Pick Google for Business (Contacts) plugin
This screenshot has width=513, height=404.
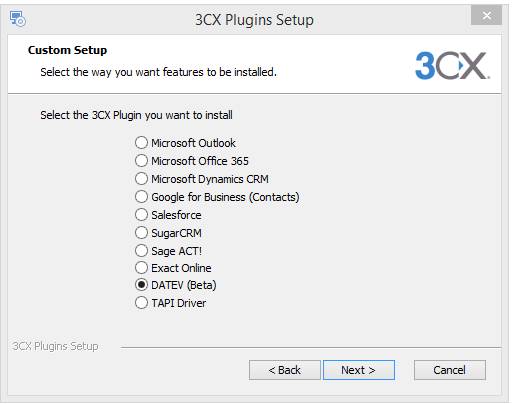click(x=141, y=197)
